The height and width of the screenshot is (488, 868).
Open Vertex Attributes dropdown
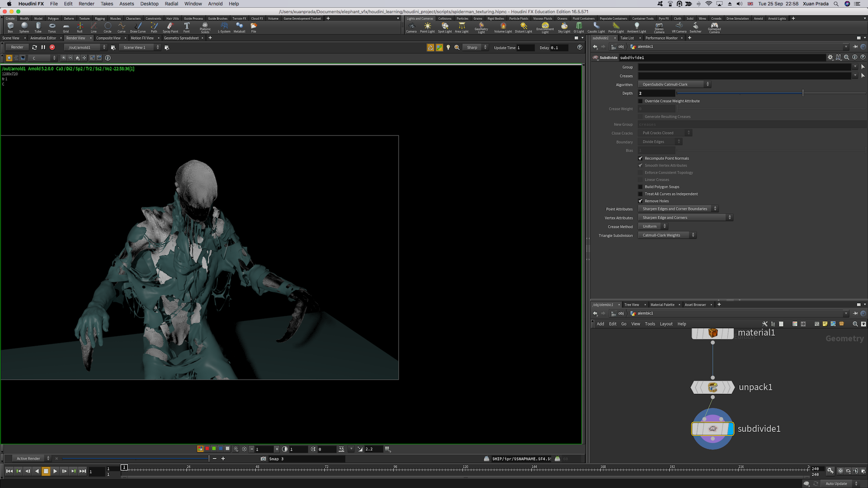[x=685, y=218]
